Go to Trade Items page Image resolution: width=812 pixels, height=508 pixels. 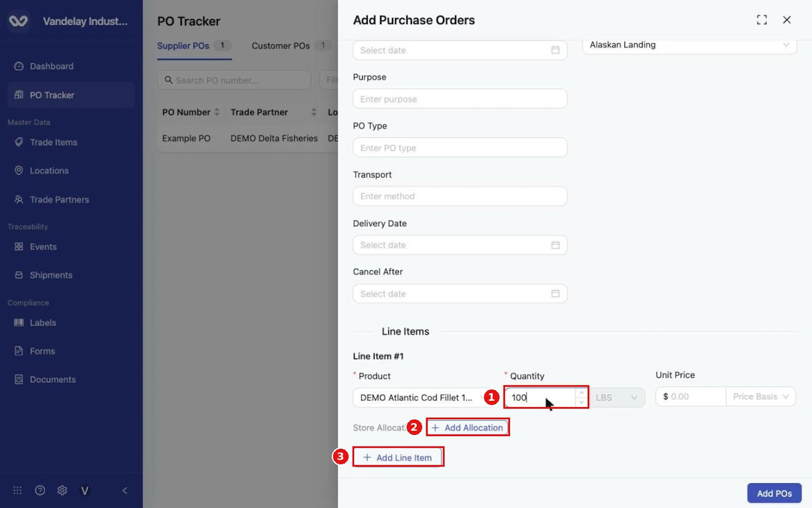(x=71, y=142)
